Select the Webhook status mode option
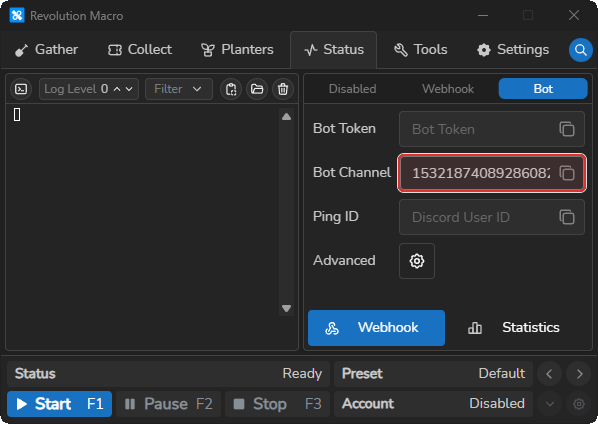Viewport: 598px width, 424px height. click(x=448, y=89)
